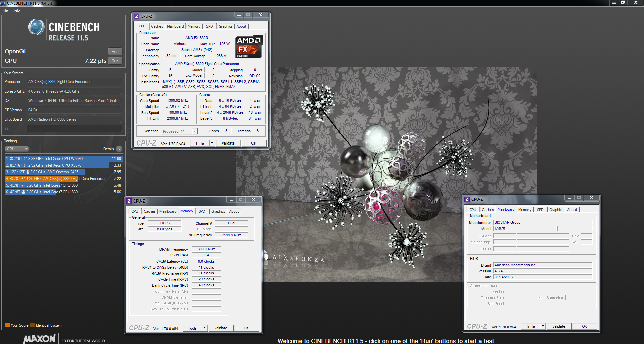Click the rendered Cinebench scene image
The width and height of the screenshot is (644, 344).
pyautogui.click(x=387, y=174)
